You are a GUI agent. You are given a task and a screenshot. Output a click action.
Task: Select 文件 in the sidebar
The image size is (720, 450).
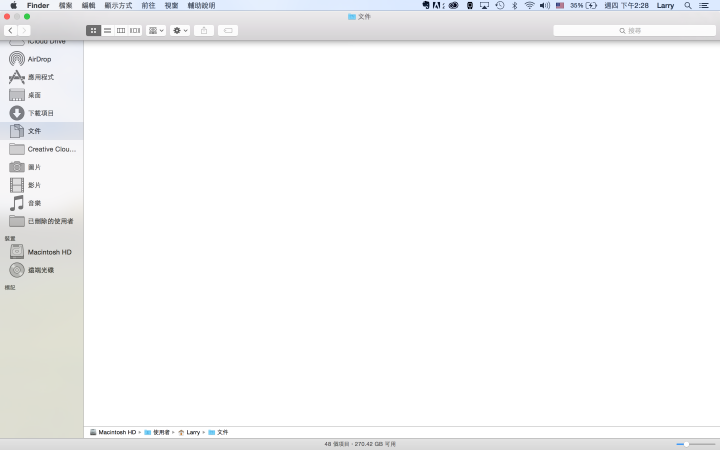41,131
